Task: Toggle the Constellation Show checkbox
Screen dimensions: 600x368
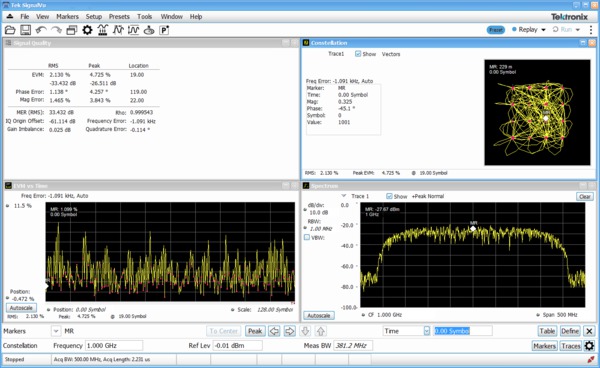Action: (358, 54)
